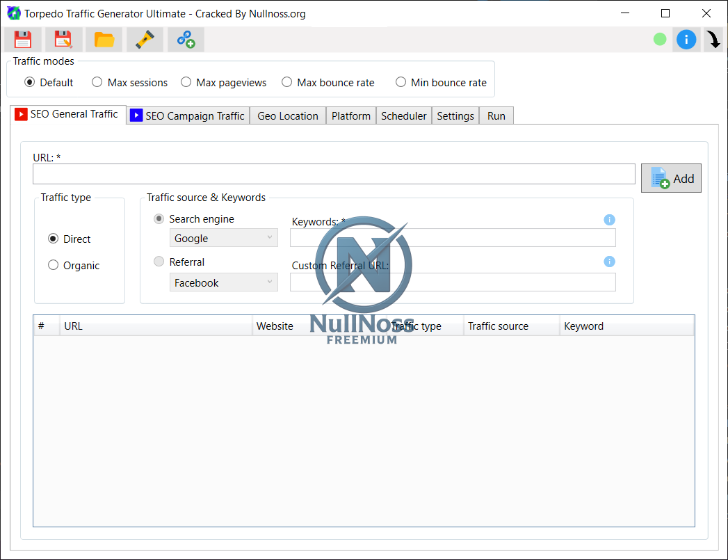Screen dimensions: 728x560
Task: Open the Google search engine dropdown
Action: click(x=224, y=238)
